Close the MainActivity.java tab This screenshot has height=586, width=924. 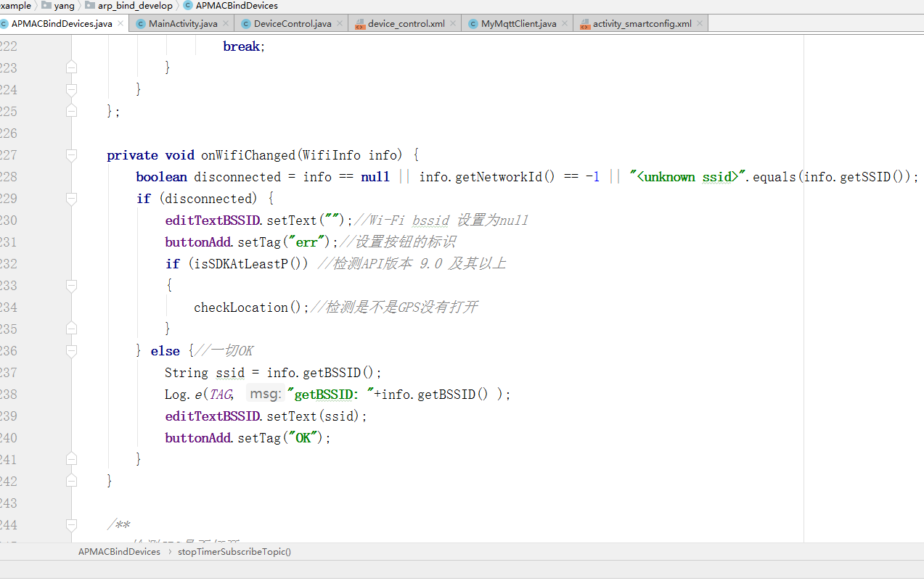(x=226, y=23)
